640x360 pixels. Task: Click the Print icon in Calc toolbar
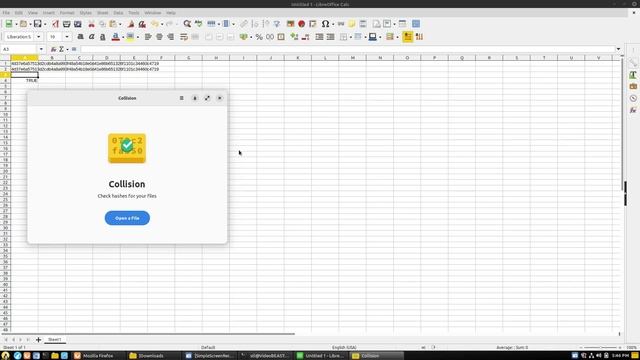click(x=67, y=24)
